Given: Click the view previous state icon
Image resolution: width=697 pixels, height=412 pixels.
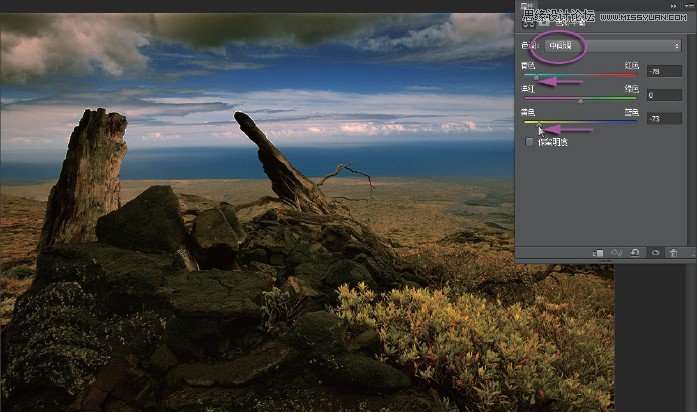Looking at the screenshot, I should [x=617, y=252].
